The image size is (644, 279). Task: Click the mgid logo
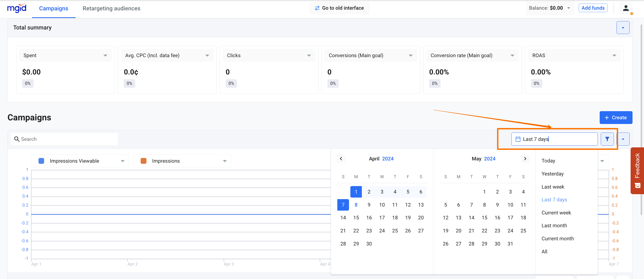[16, 8]
